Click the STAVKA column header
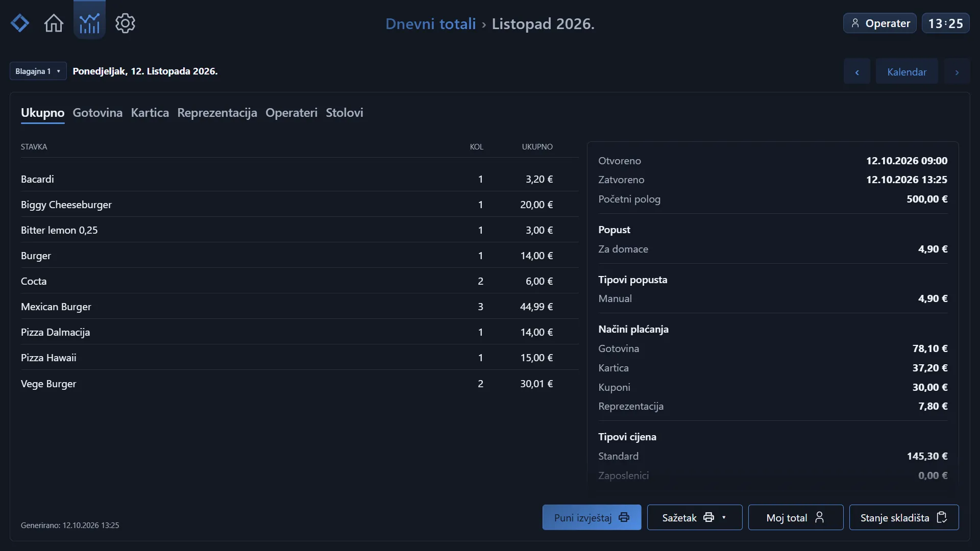This screenshot has height=551, width=980. 34,147
